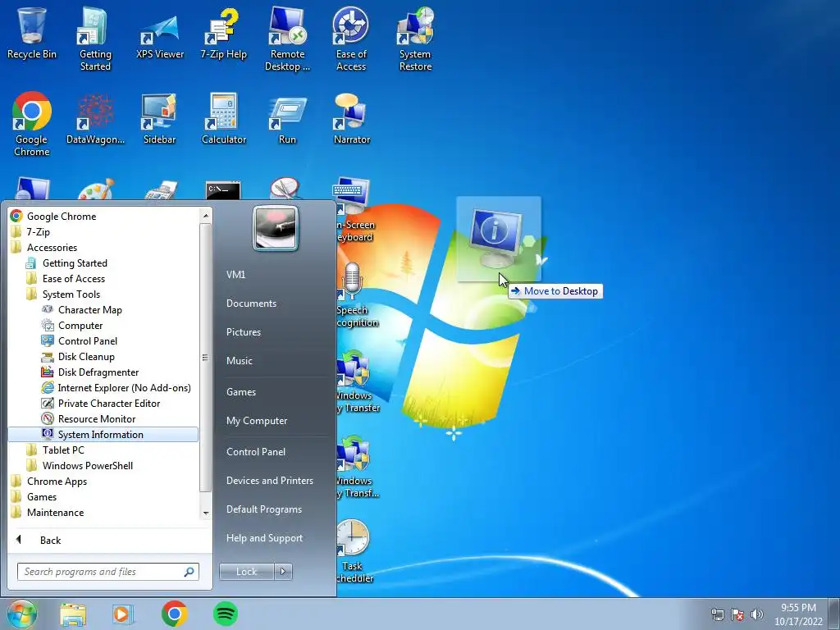Expand the Tablet PC folder
The height and width of the screenshot is (630, 840).
click(63, 450)
